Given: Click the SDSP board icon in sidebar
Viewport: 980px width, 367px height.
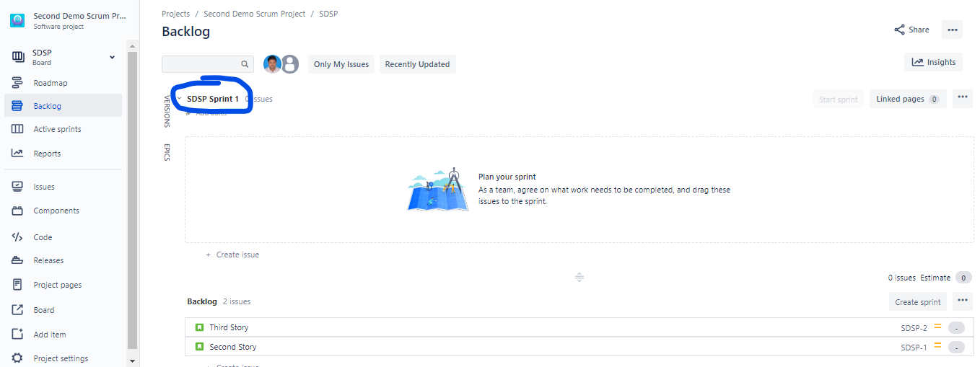Looking at the screenshot, I should [18, 57].
